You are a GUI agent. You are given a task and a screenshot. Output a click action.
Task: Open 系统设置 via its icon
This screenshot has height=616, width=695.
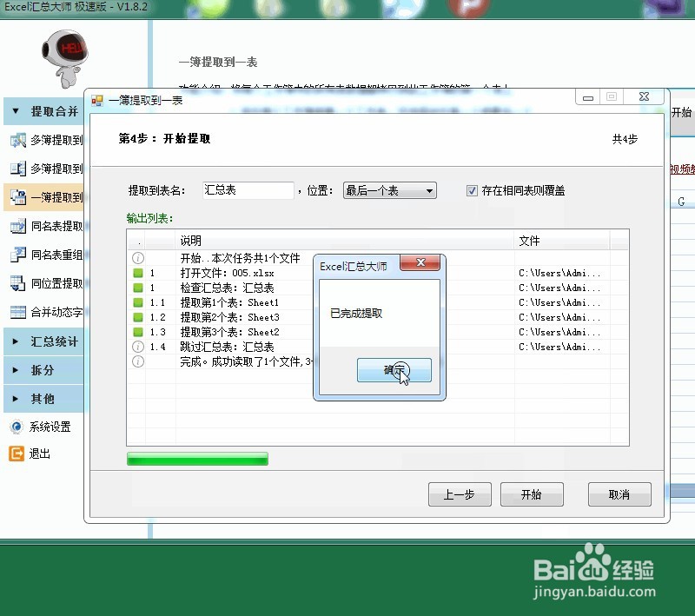(17, 427)
